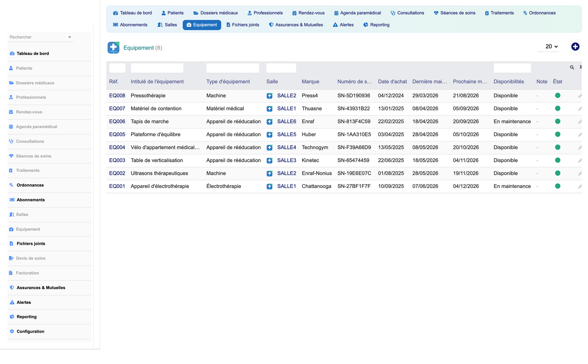
Task: Open the Rechercher dropdown in sidebar
Action: (x=40, y=37)
